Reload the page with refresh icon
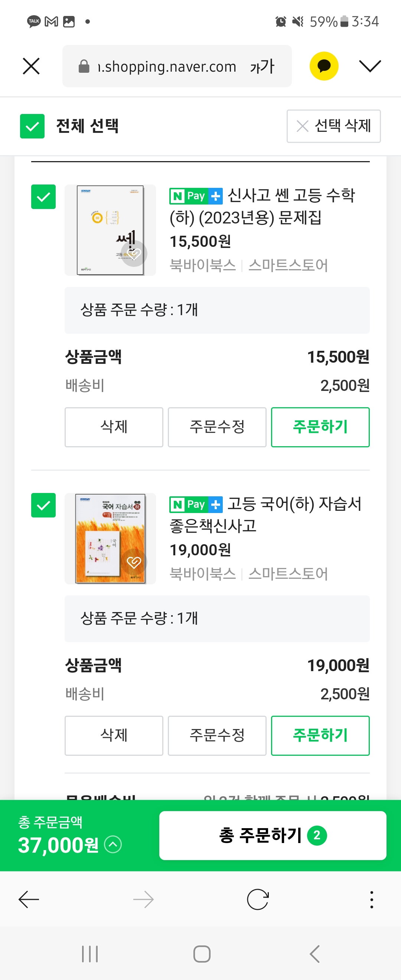Screen dimensions: 401x980 click(258, 899)
